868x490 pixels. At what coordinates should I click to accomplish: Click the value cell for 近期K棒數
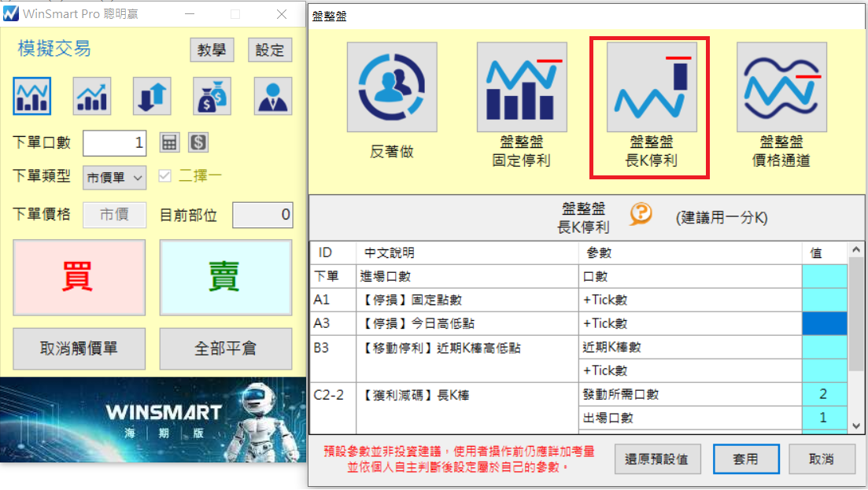point(824,348)
